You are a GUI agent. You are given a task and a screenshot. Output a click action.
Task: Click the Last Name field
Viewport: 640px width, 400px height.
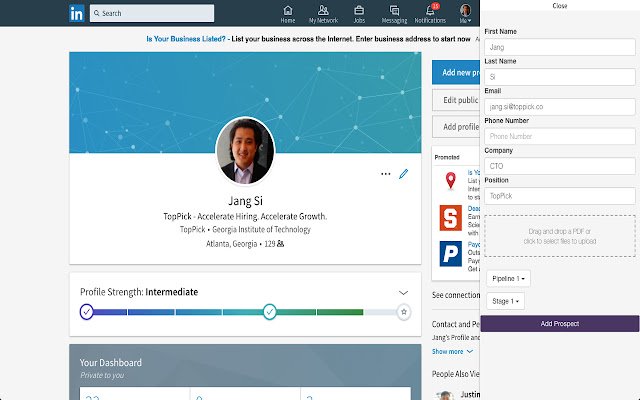click(x=560, y=77)
